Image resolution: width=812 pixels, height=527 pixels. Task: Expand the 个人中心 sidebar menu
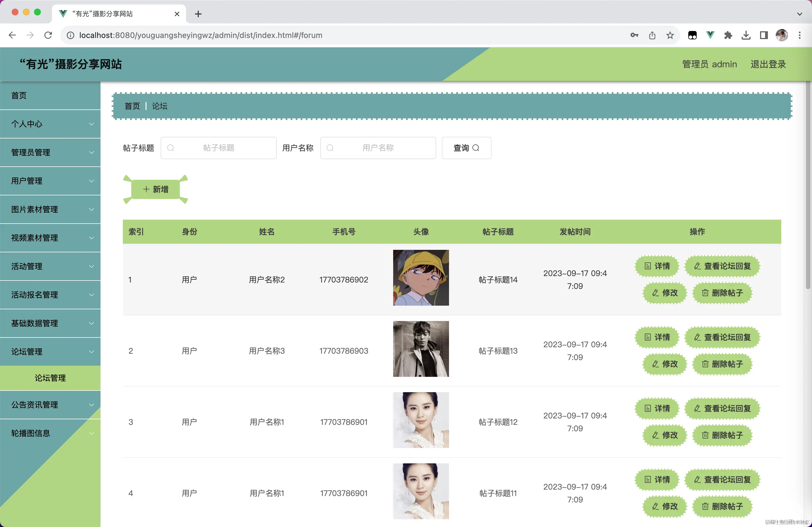[50, 124]
